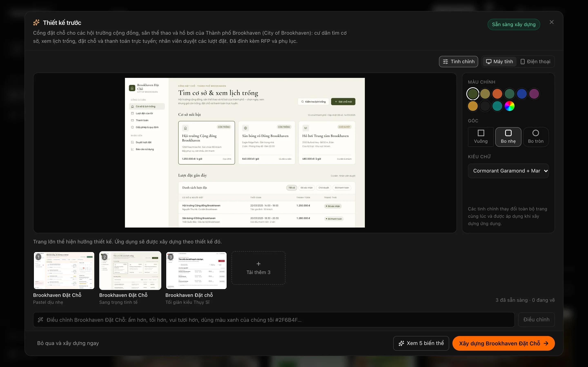Choose the blue primary color swatch
The width and height of the screenshot is (588, 367).
pyautogui.click(x=522, y=94)
